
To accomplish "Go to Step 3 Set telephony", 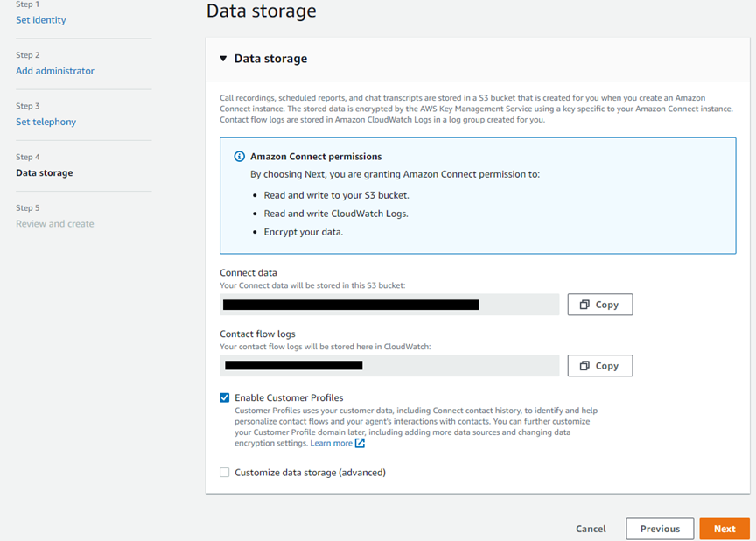I will [x=45, y=122].
